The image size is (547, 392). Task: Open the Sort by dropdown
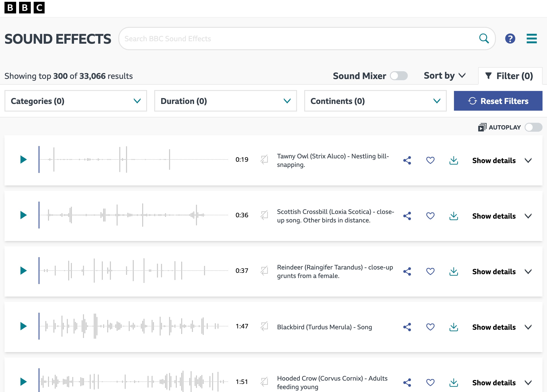click(x=445, y=76)
